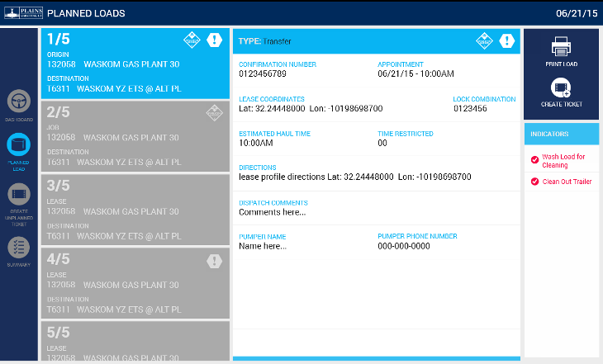Click the INDICATORS panel header
The width and height of the screenshot is (603, 364).
[562, 134]
